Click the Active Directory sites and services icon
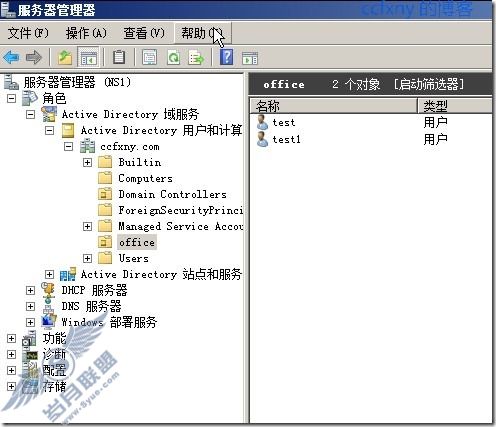The width and height of the screenshot is (496, 427). 68,275
